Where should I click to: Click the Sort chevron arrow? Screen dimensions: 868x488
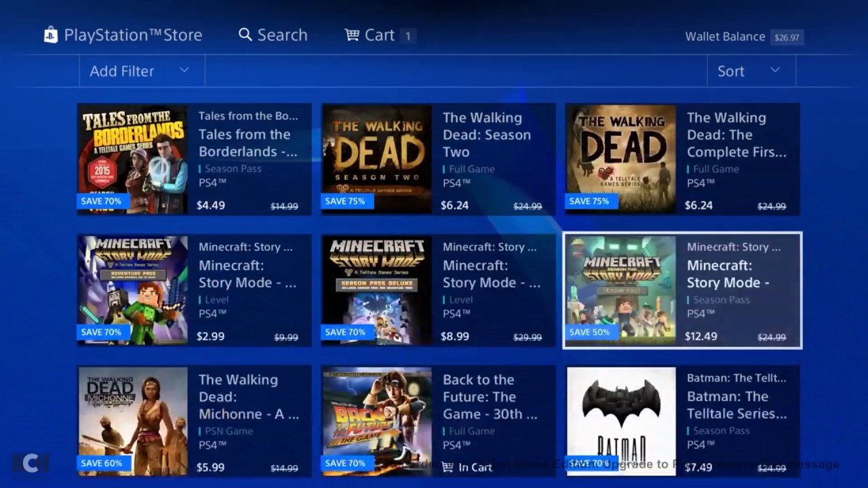(775, 70)
